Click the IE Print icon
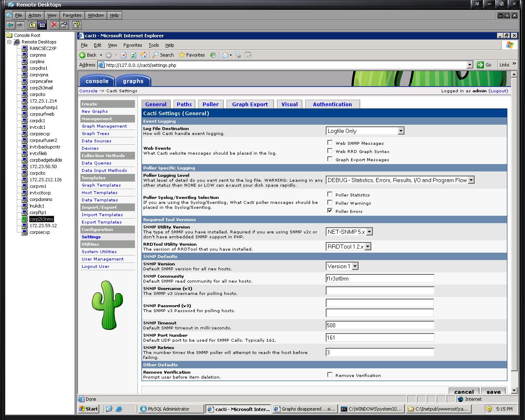 [x=238, y=55]
